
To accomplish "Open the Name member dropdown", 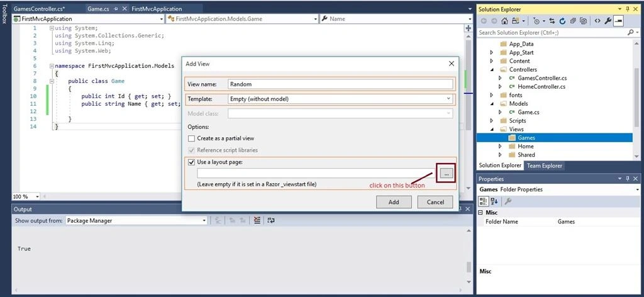I will click(470, 19).
